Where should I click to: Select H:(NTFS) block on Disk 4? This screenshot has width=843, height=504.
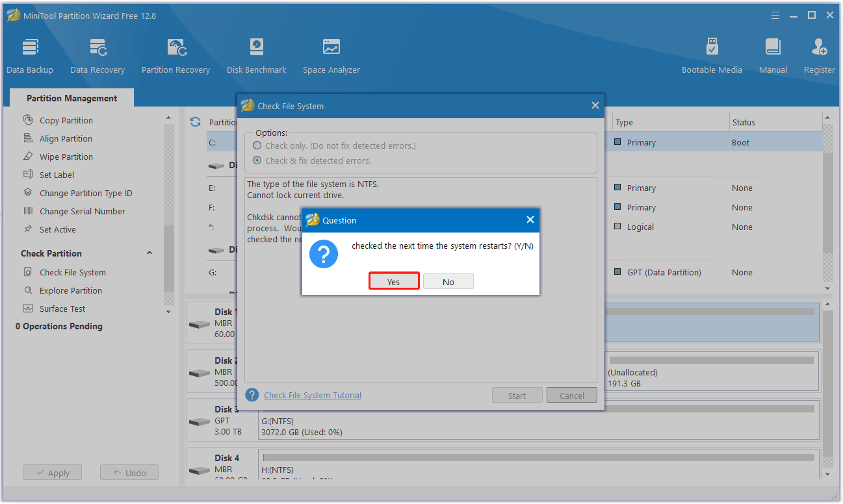[539, 465]
